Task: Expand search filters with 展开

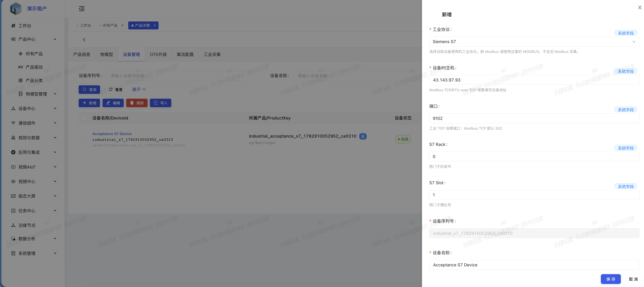Action: [139, 89]
